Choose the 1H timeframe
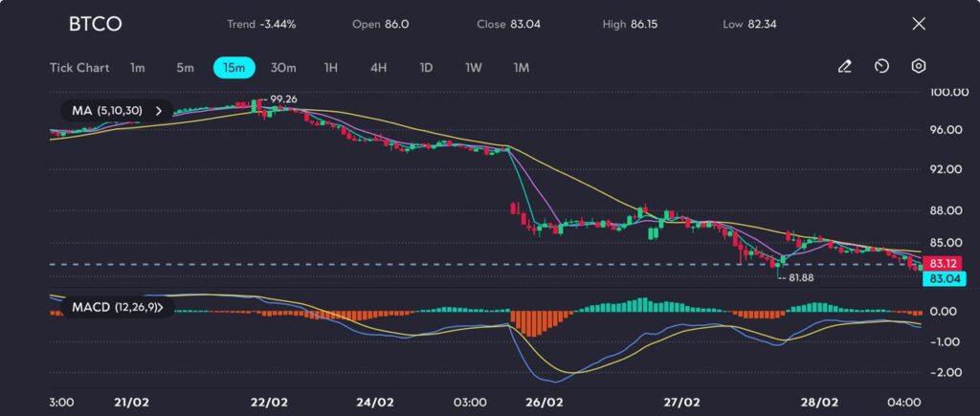 [x=331, y=68]
